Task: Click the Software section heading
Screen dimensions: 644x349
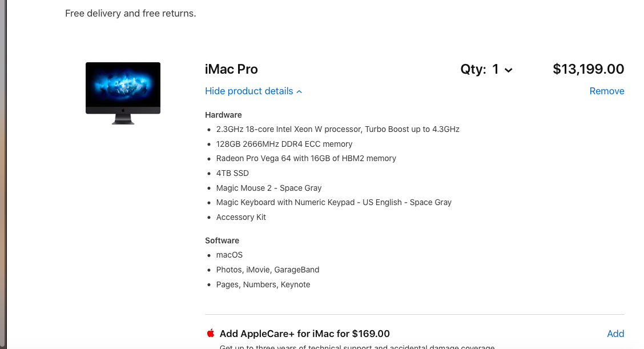Action: click(x=222, y=240)
